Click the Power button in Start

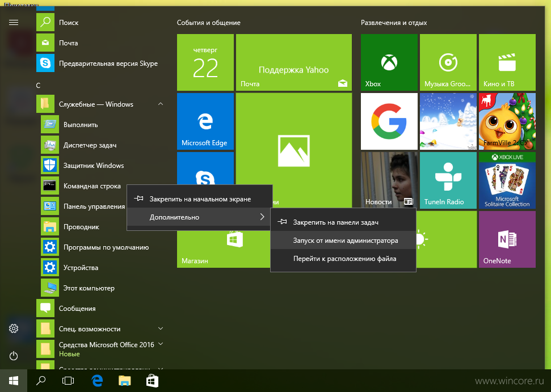(14, 356)
